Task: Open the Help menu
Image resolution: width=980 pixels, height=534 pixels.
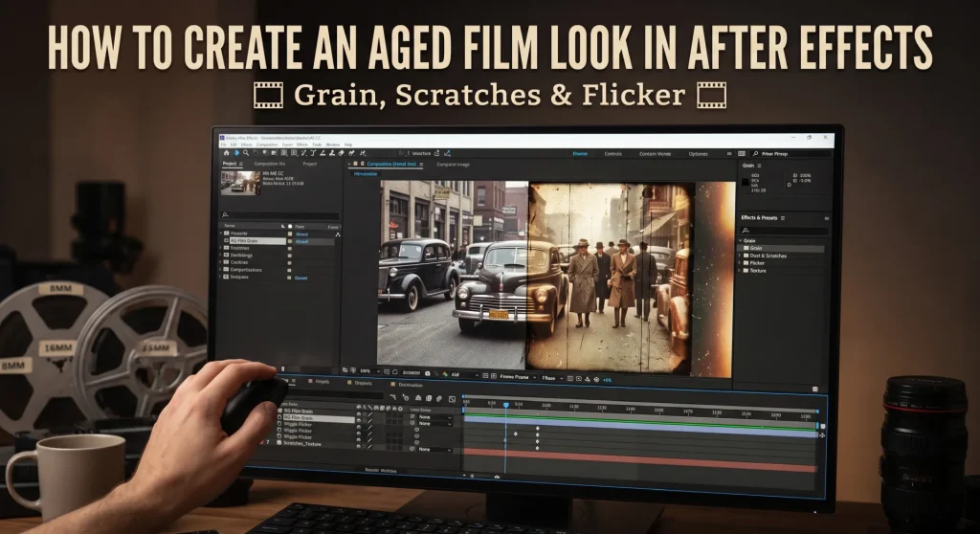Action: [348, 145]
